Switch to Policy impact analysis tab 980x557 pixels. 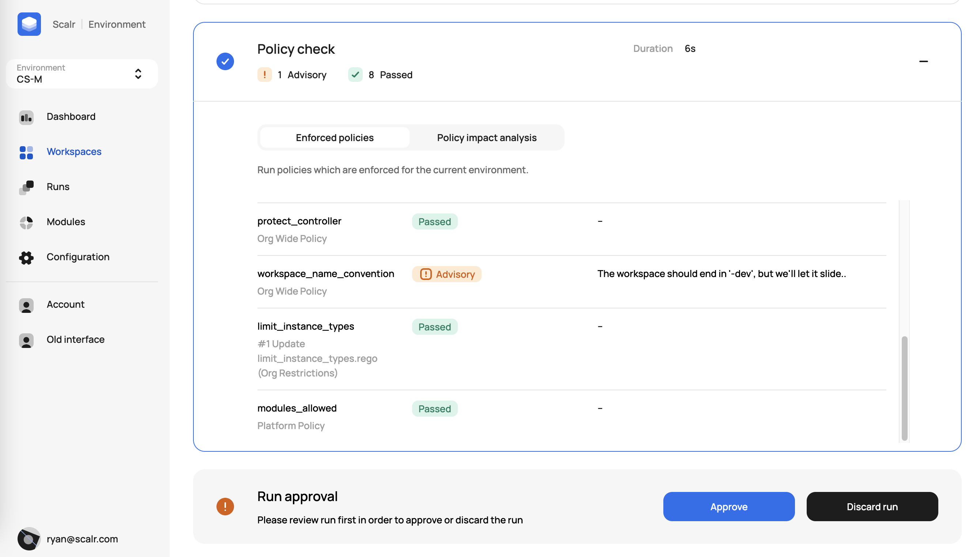pos(486,138)
